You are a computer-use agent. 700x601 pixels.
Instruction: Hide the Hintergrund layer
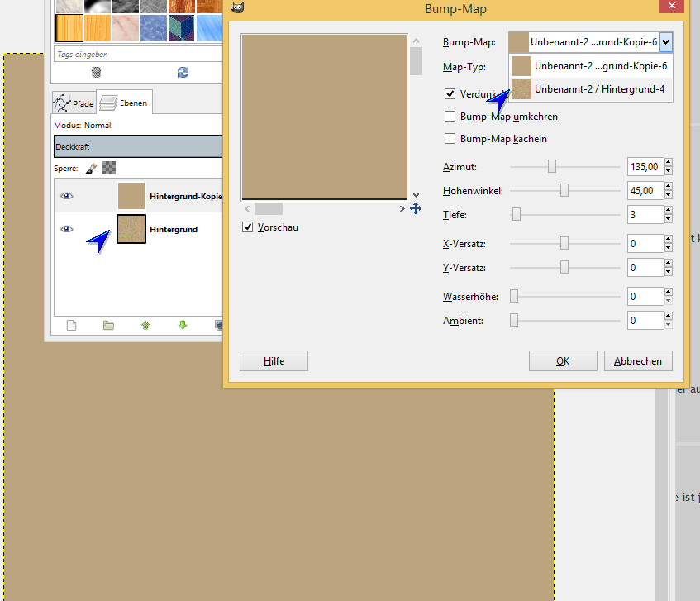pyautogui.click(x=66, y=229)
